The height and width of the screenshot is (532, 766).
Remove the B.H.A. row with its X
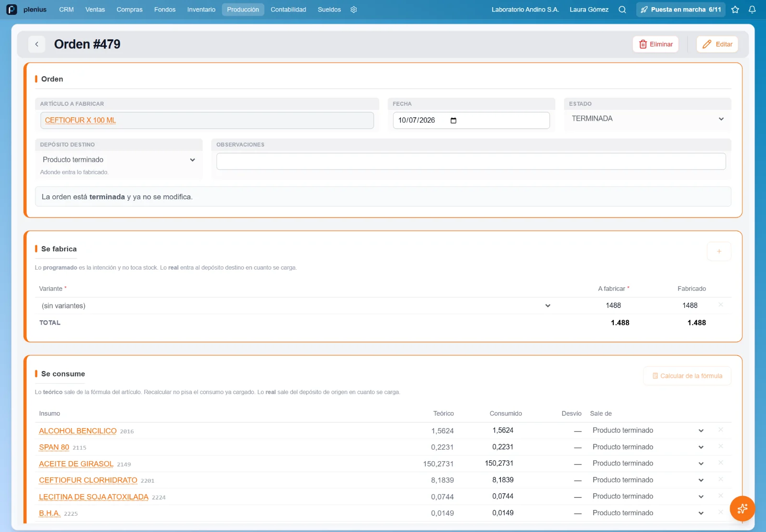721,513
